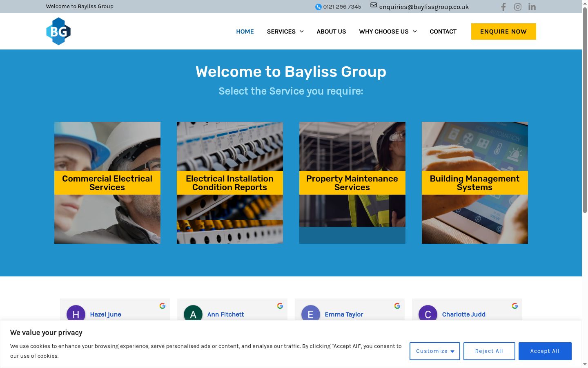Open the Why Choose Us menu
The width and height of the screenshot is (588, 368).
(384, 31)
